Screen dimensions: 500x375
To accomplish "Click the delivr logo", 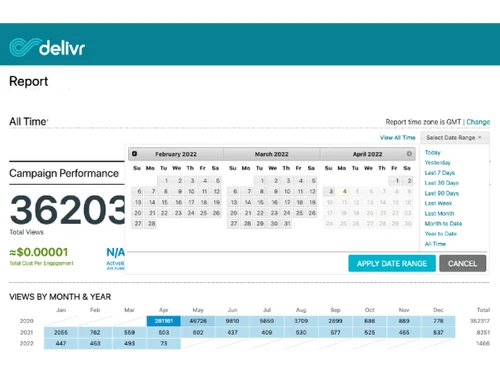I will (47, 48).
